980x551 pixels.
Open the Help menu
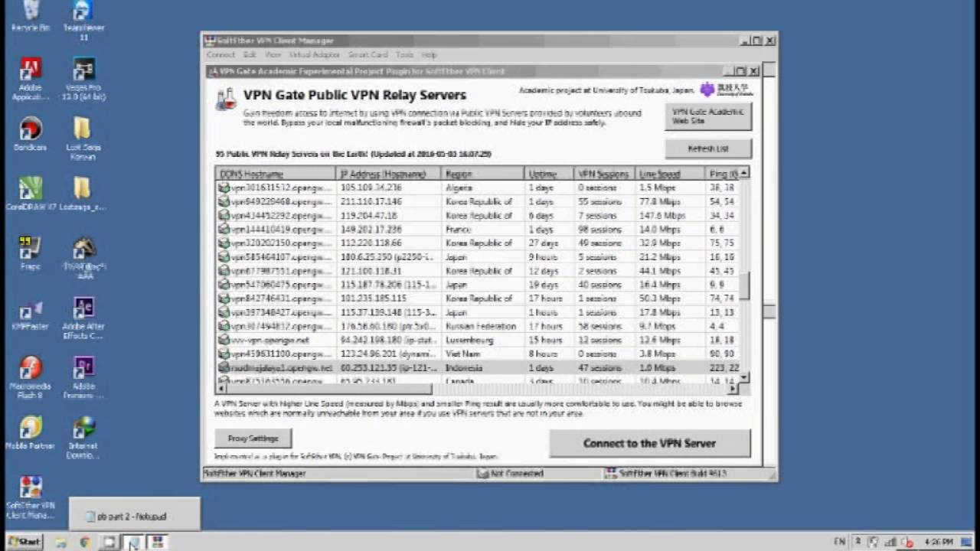(429, 55)
